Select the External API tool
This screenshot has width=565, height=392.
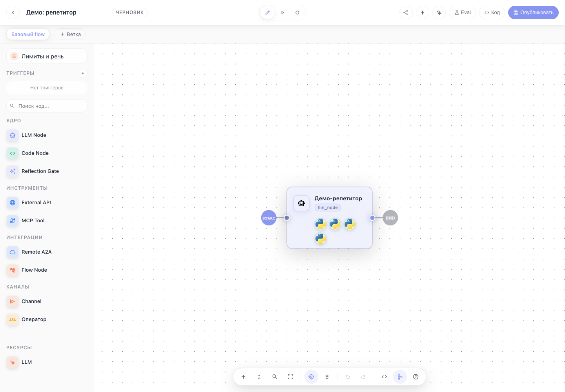pyautogui.click(x=47, y=203)
